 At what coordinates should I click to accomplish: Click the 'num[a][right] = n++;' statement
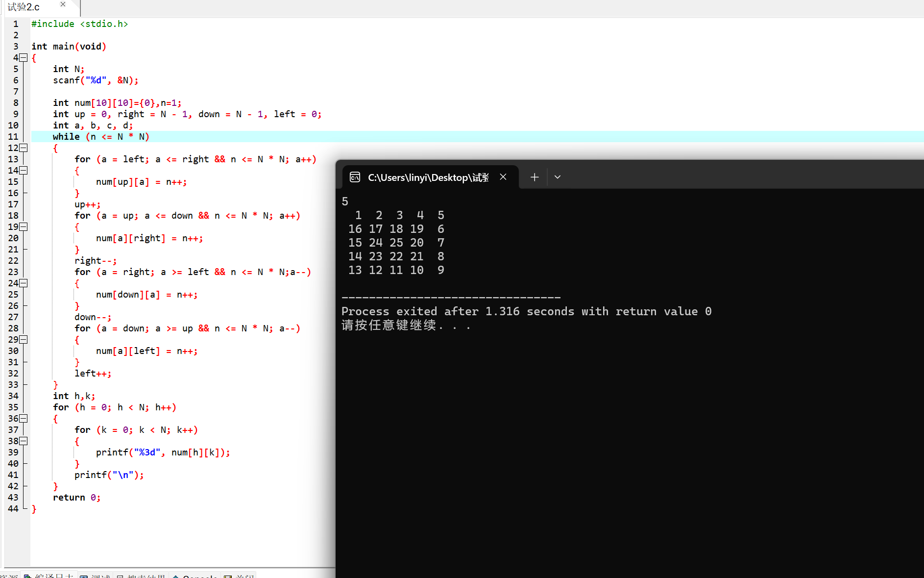[x=149, y=238]
